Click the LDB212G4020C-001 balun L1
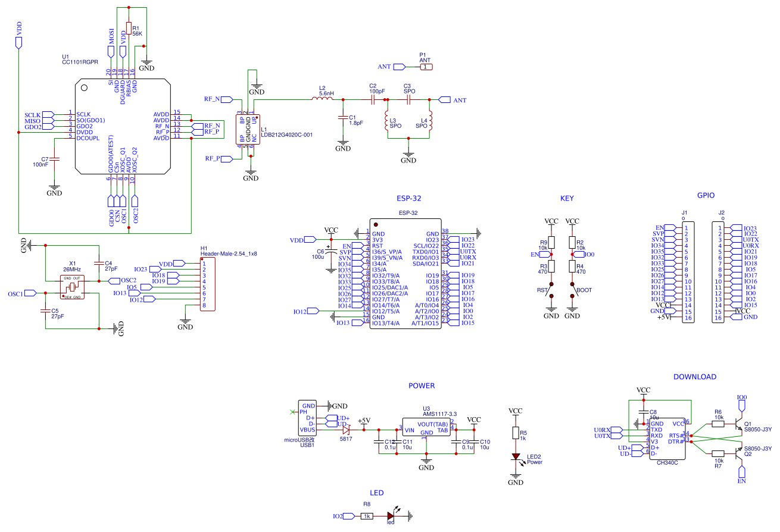 [x=248, y=130]
